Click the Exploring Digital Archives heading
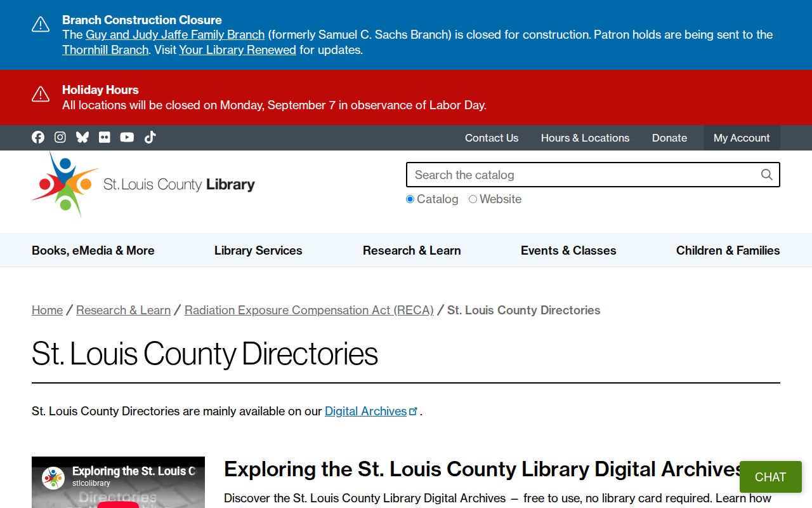This screenshot has height=508, width=812. pos(483,469)
